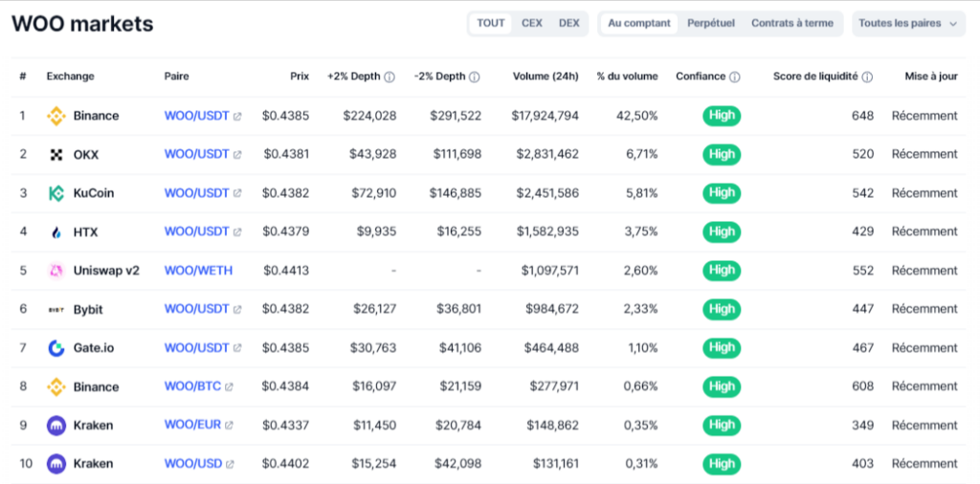
Task: Open the WOO/EUR pair link on Kraken
Action: pyautogui.click(x=193, y=426)
